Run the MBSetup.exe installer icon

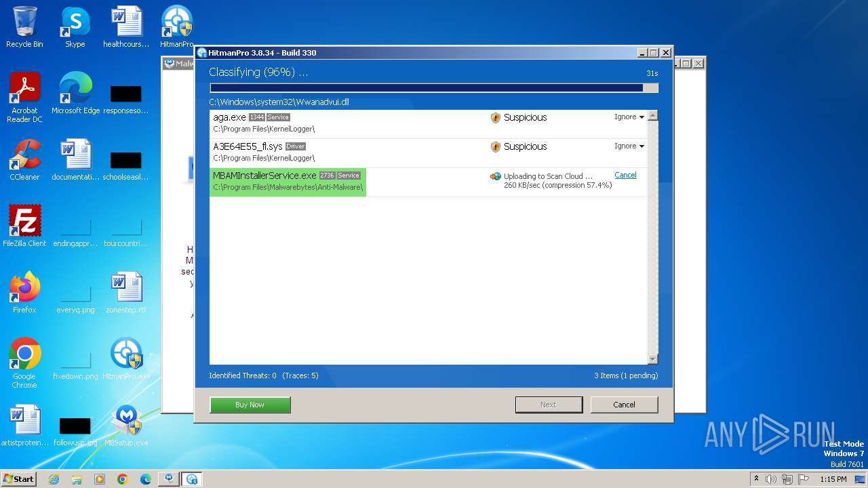[x=126, y=426]
